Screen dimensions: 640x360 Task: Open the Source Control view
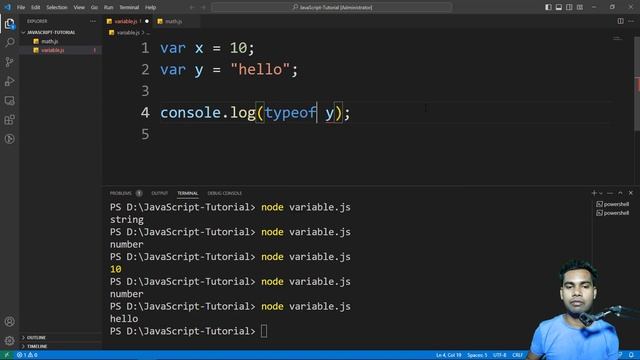click(10, 62)
